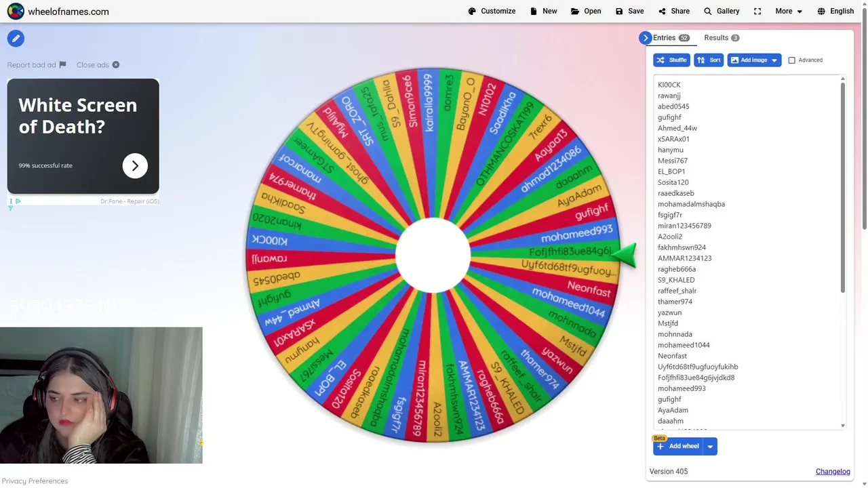Click entry EL_BOP1 in the list

click(x=671, y=171)
